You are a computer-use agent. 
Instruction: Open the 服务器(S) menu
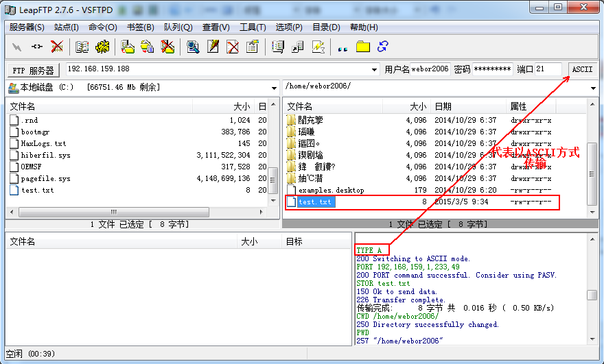click(27, 27)
